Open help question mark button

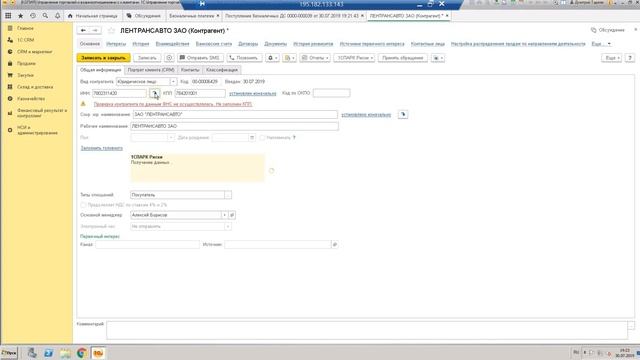pos(630,58)
